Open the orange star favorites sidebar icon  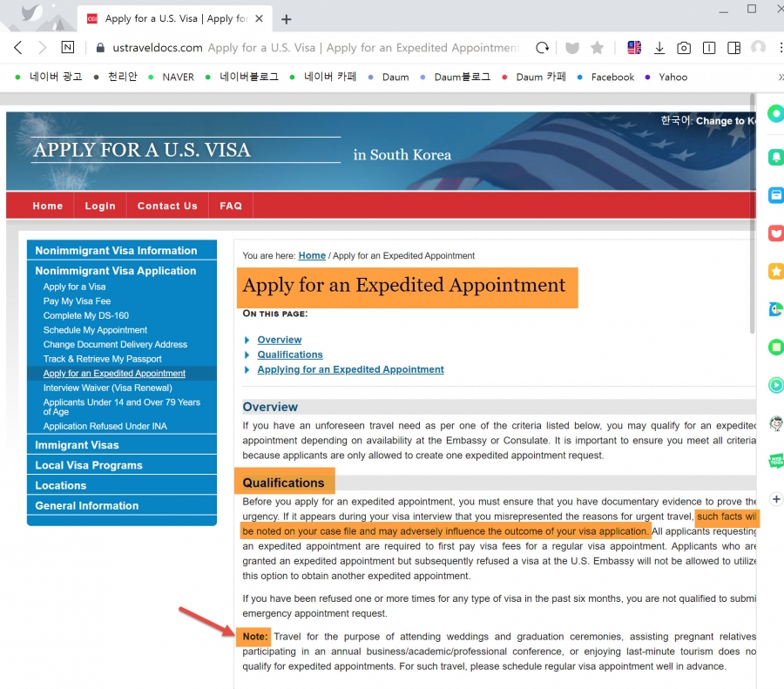coord(775,271)
